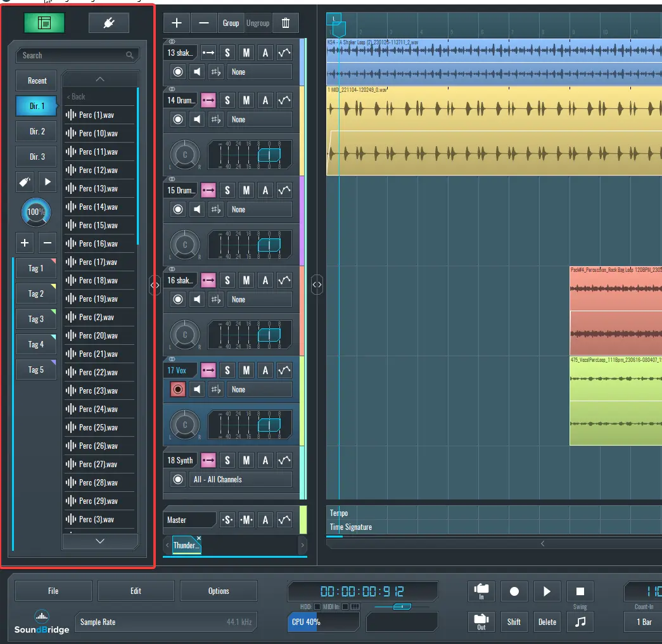Click the punch Out camera icon
Image resolution: width=662 pixels, height=644 pixels.
(x=481, y=622)
